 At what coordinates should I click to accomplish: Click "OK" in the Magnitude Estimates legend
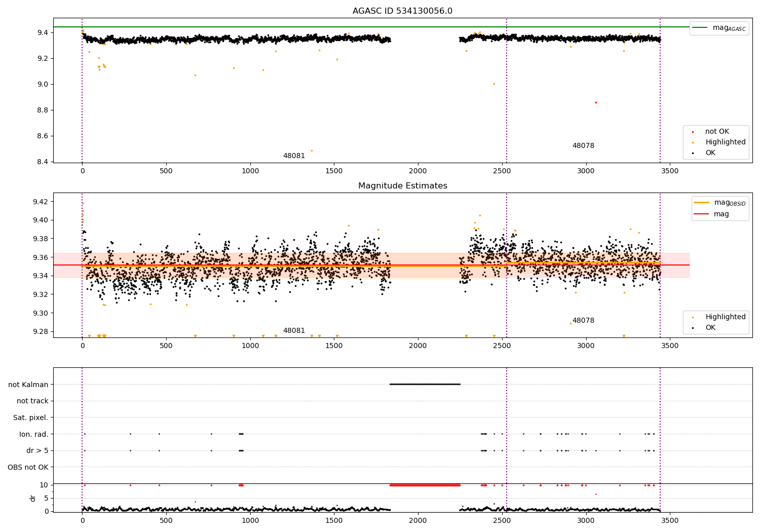click(x=710, y=328)
